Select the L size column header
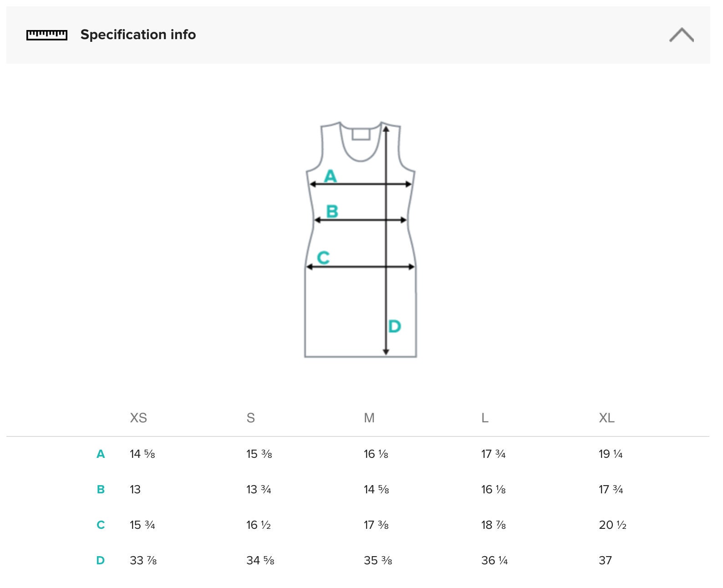The width and height of the screenshot is (723, 588). pyautogui.click(x=485, y=418)
